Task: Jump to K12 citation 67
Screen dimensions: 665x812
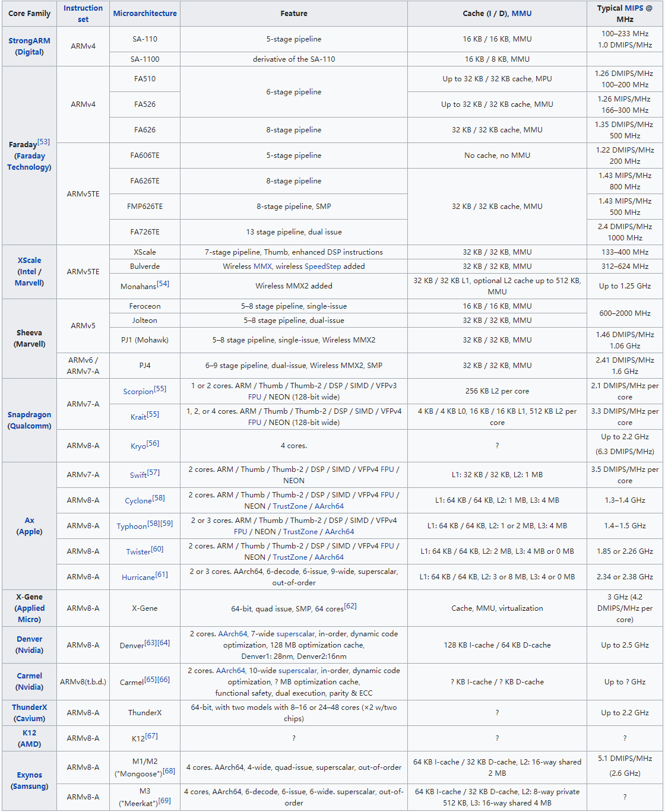Action: (x=151, y=736)
